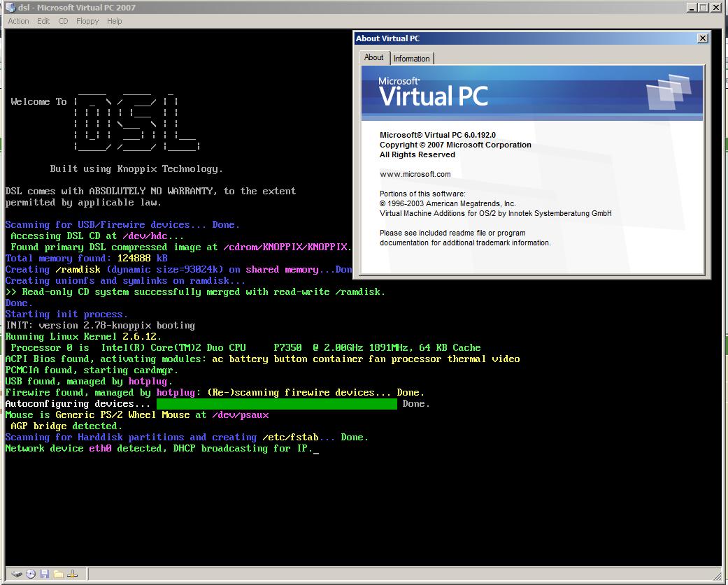Viewport: 728px width, 585px height.
Task: Open the Edit menu
Action: click(43, 21)
